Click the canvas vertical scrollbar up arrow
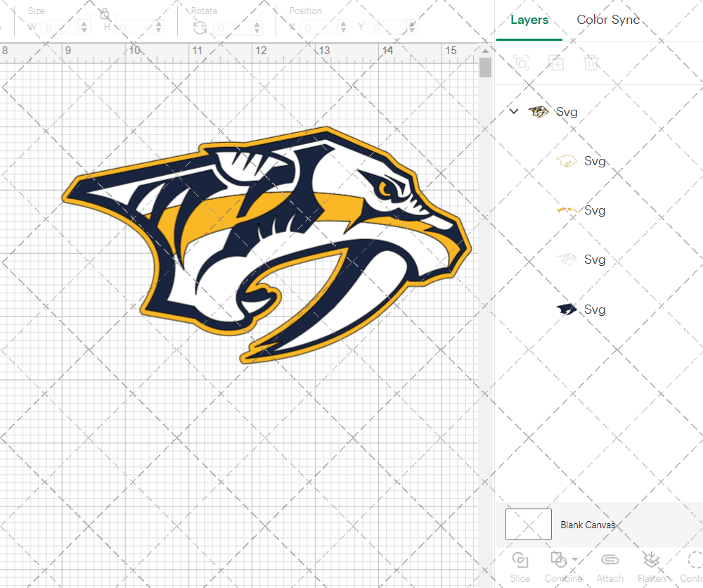 click(x=485, y=51)
